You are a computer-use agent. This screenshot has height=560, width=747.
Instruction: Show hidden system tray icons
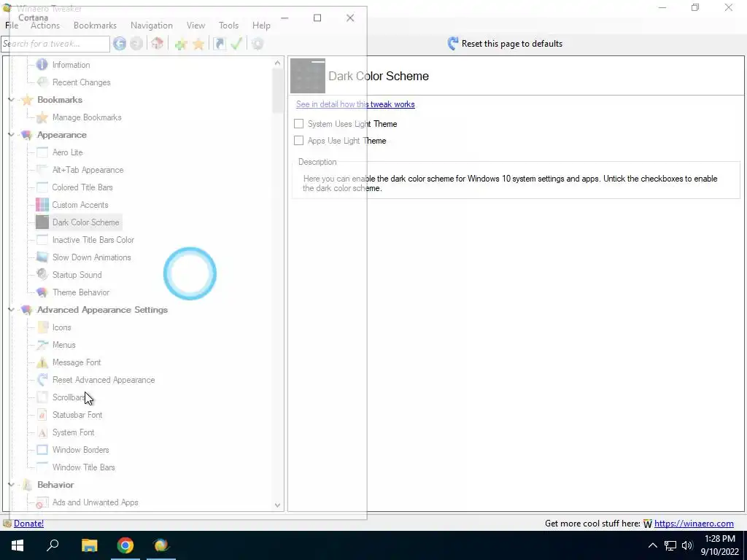pos(653,545)
